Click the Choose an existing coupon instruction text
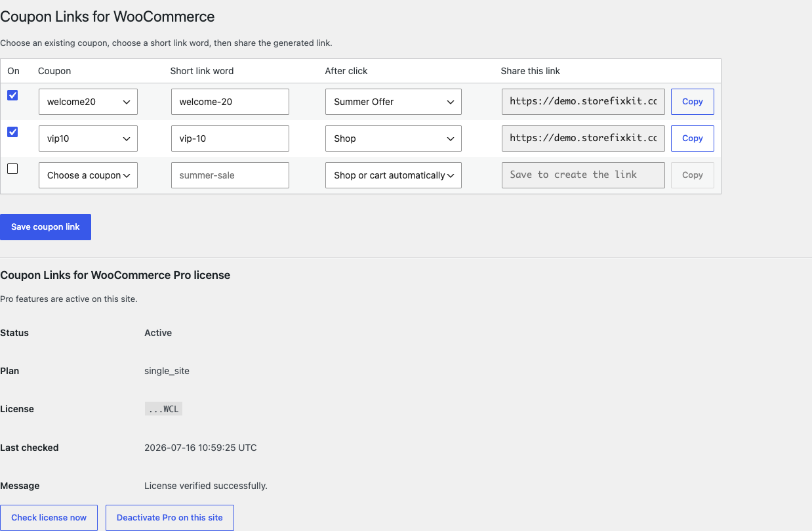This screenshot has height=531, width=812. [x=166, y=43]
